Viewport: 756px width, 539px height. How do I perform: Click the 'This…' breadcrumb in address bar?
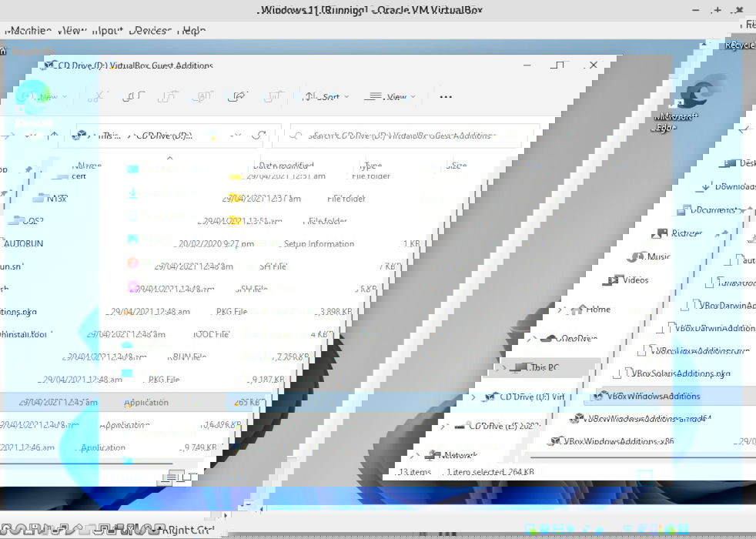[110, 136]
